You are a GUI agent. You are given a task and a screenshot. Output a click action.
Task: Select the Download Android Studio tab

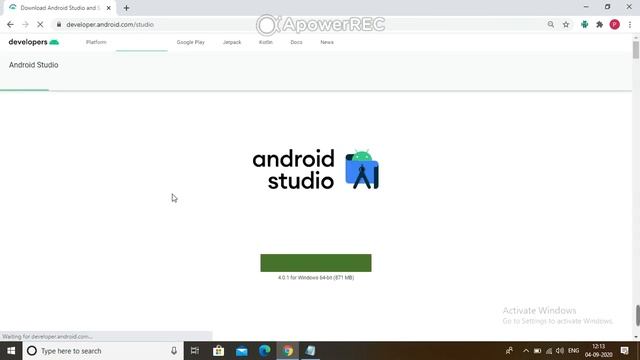[x=60, y=8]
